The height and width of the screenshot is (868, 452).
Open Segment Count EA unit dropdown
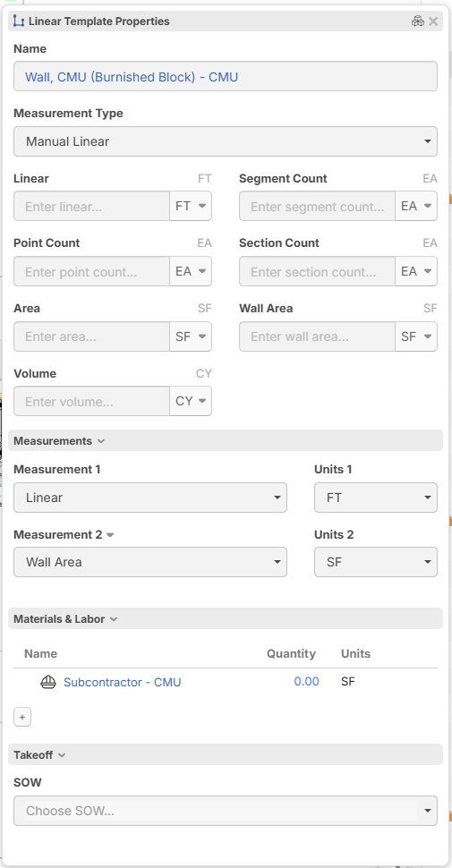point(416,206)
